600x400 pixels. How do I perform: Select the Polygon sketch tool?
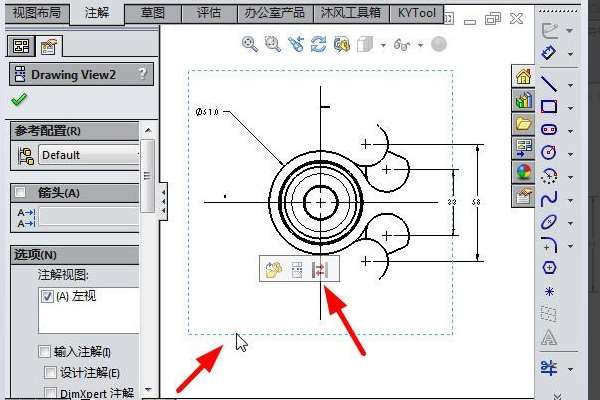click(549, 268)
